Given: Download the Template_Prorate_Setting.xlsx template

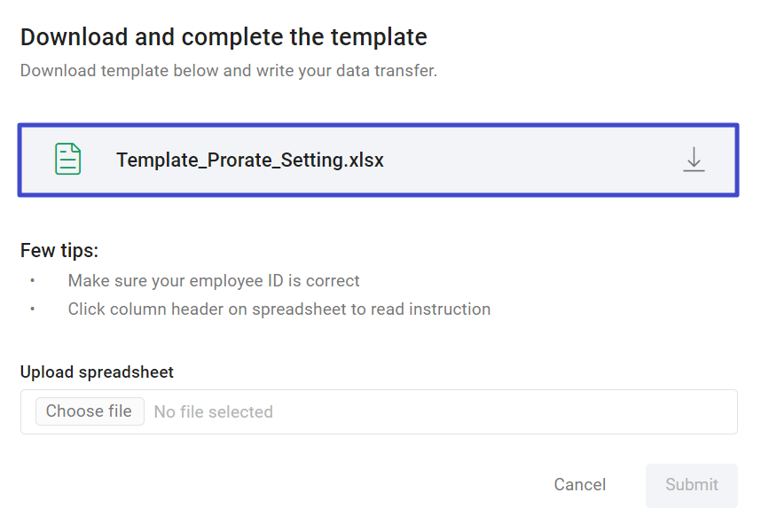Looking at the screenshot, I should (x=694, y=160).
